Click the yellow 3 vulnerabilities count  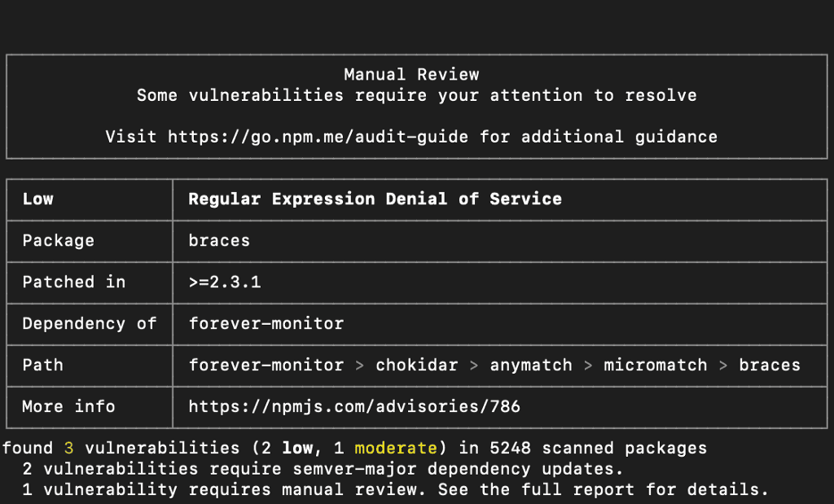(x=69, y=448)
